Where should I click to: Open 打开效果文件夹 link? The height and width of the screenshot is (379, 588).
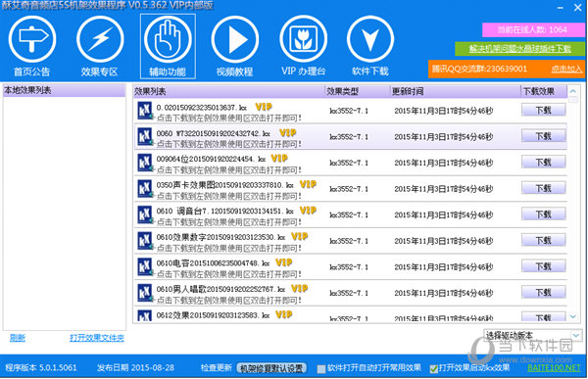97,338
